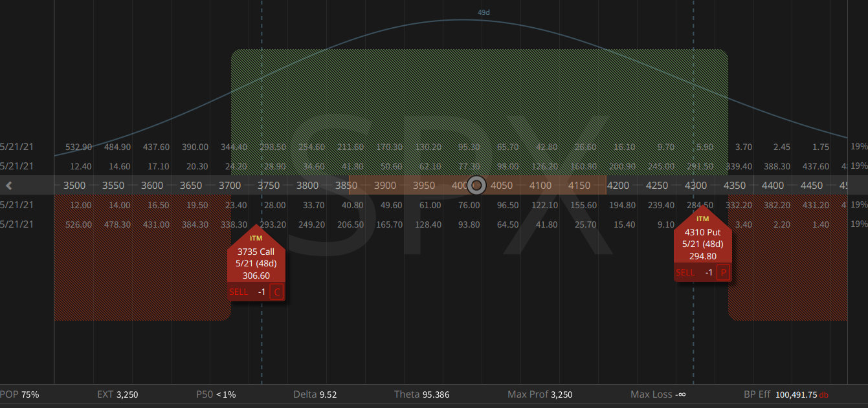The height and width of the screenshot is (408, 868).
Task: Click the 484.90 price cell
Action: pos(117,147)
